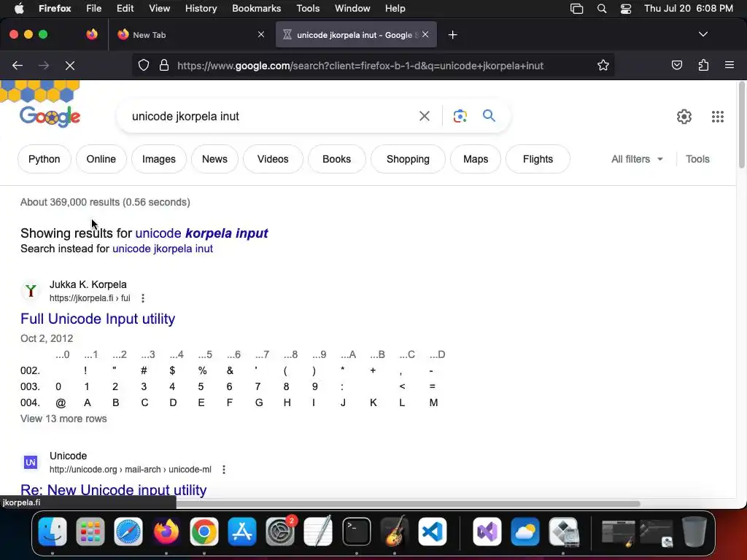Filter results by Books
Screen dimensions: 747x560
pos(336,159)
